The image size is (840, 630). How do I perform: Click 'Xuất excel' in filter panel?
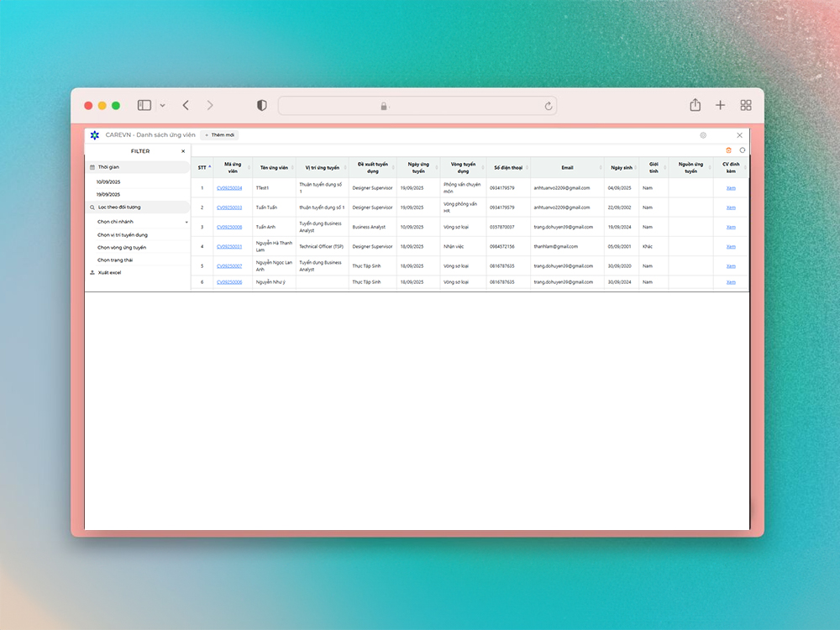(x=109, y=273)
